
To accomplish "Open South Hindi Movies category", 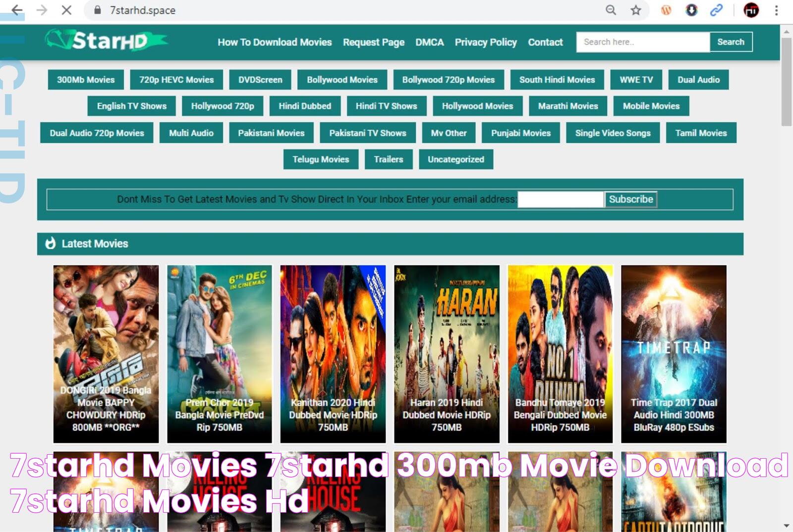I will (557, 80).
